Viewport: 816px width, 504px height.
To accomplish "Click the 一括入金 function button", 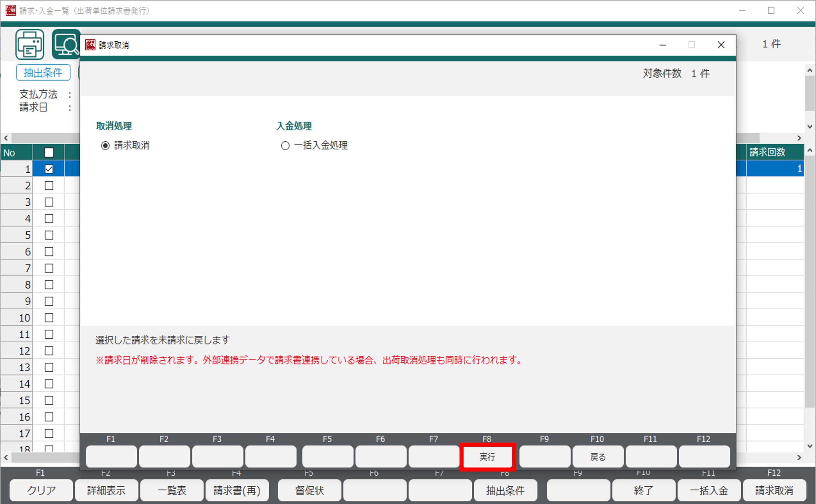I will coord(709,490).
